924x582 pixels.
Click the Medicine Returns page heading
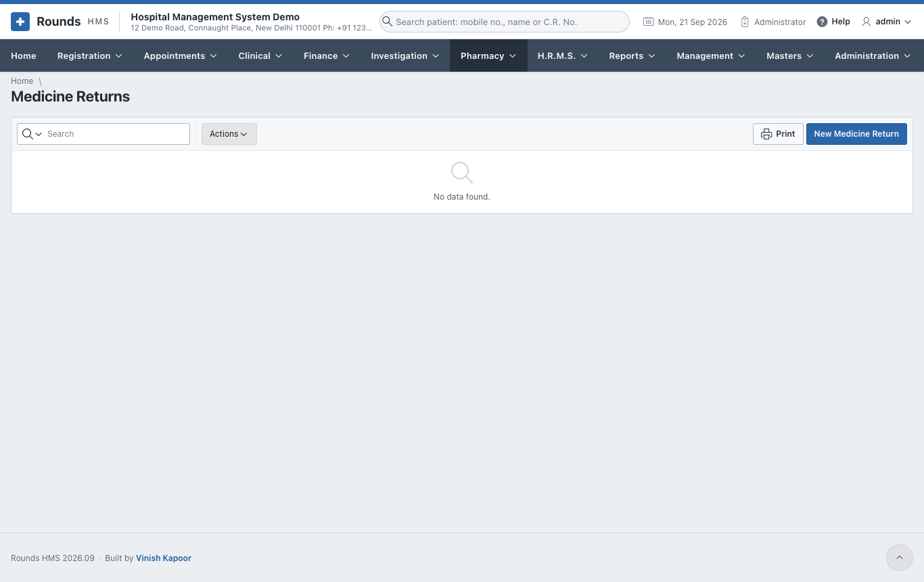tap(70, 97)
